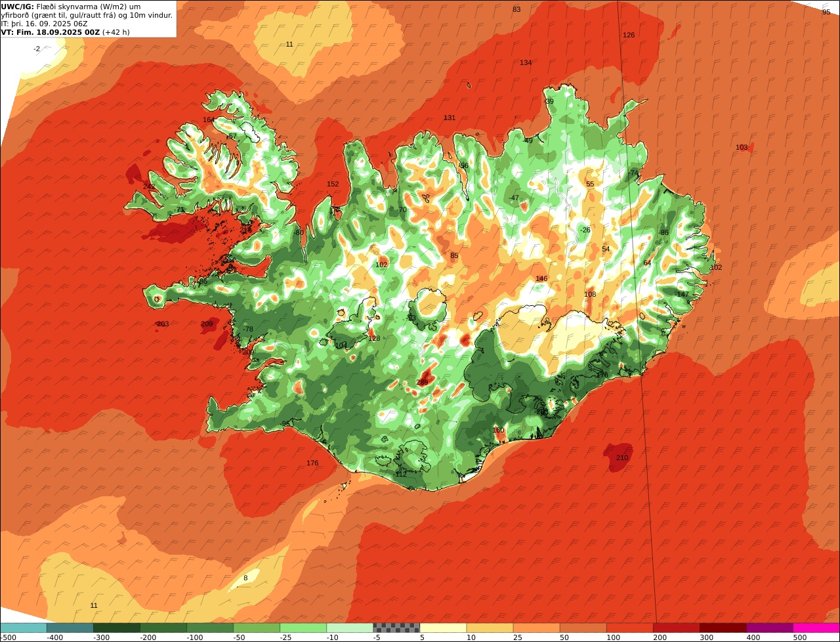
Task: Select the light orange swatch between 25 and 50
Action: [x=536, y=628]
